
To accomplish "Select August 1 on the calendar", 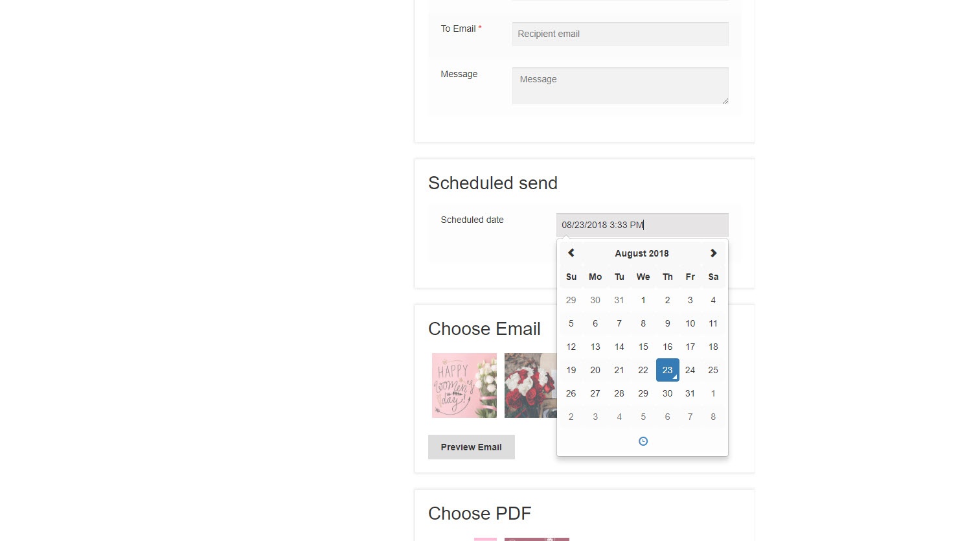I will [x=643, y=300].
